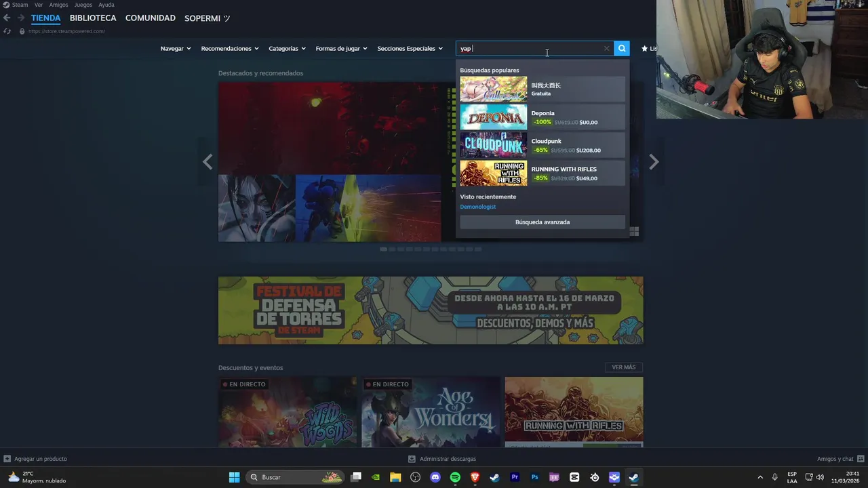Screen dimensions: 868x488
Task: Open OBS Studio from taskbar
Action: 415,477
